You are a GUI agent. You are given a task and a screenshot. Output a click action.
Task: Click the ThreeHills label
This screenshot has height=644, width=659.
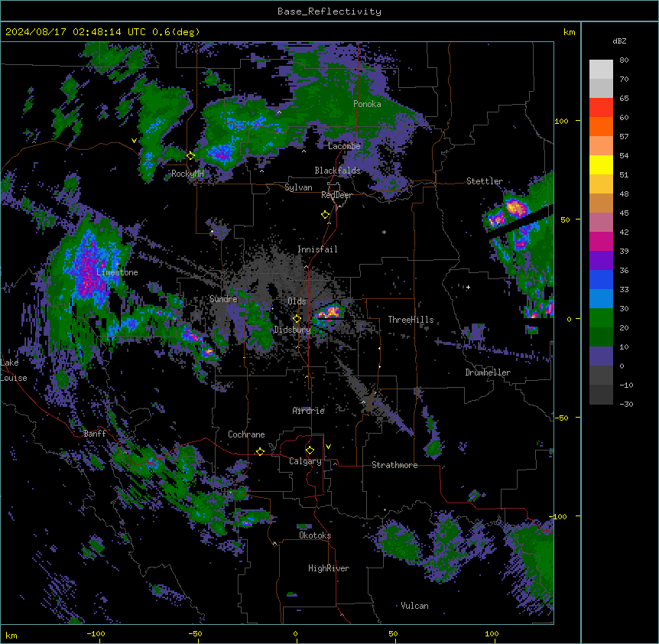point(411,320)
